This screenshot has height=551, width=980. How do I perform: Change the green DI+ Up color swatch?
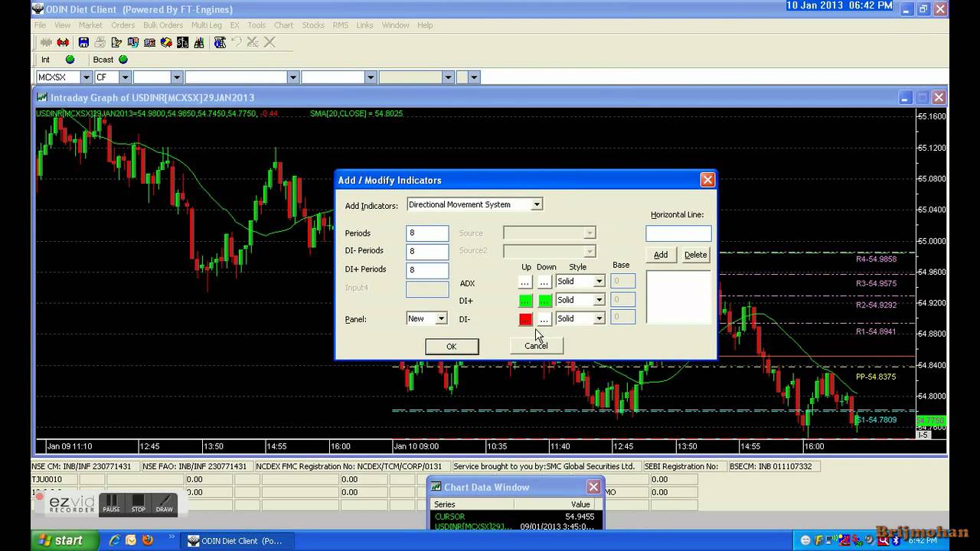point(525,300)
